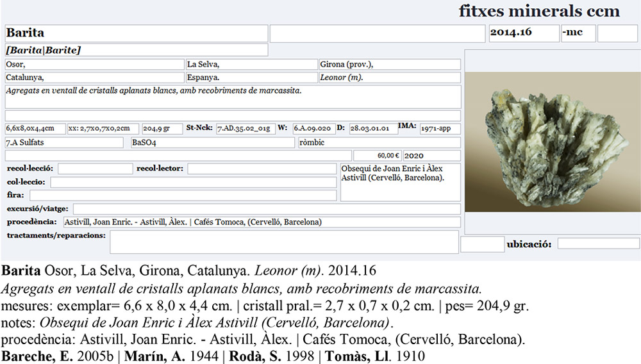Click the year field 2020
The image size is (641, 364).
point(431,156)
